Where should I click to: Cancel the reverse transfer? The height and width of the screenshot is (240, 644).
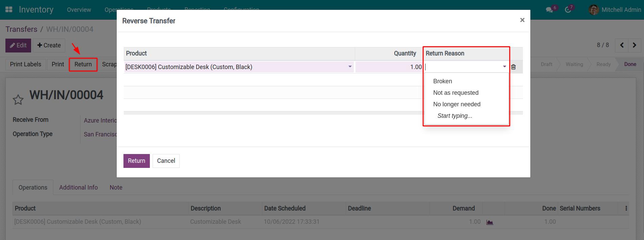tap(166, 161)
